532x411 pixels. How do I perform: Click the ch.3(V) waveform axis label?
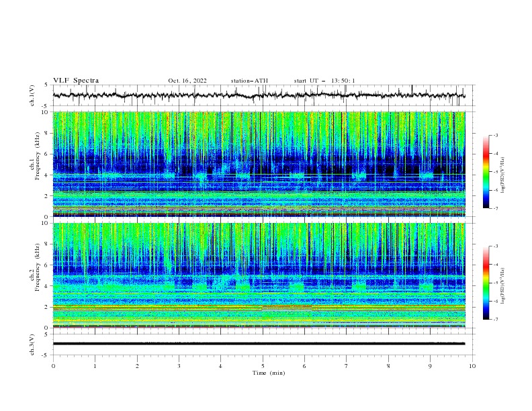[32, 345]
